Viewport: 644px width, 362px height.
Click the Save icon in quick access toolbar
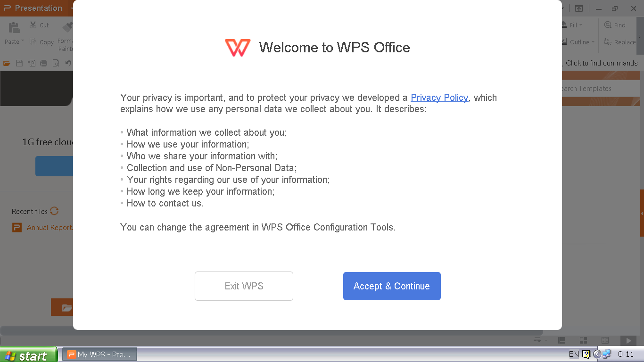(x=19, y=63)
